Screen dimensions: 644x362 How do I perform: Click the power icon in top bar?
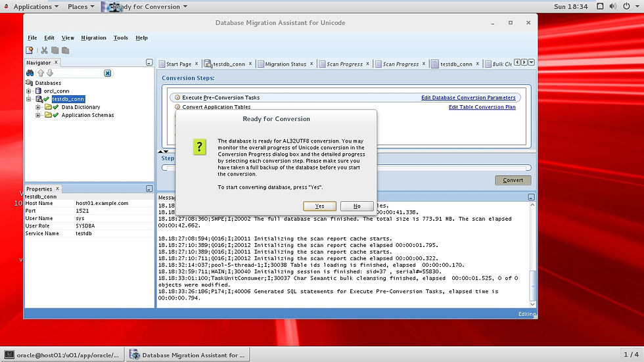(626, 6)
